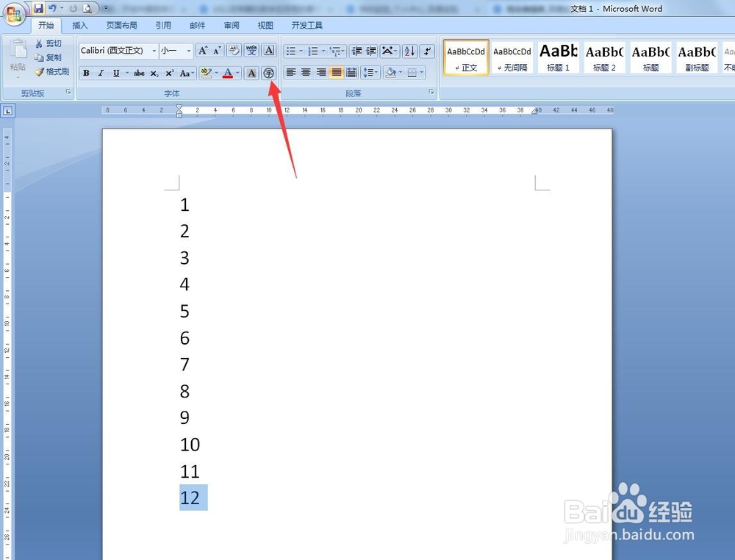Apply bold formatting to selected text
Screen dimensions: 735x560
[86, 72]
